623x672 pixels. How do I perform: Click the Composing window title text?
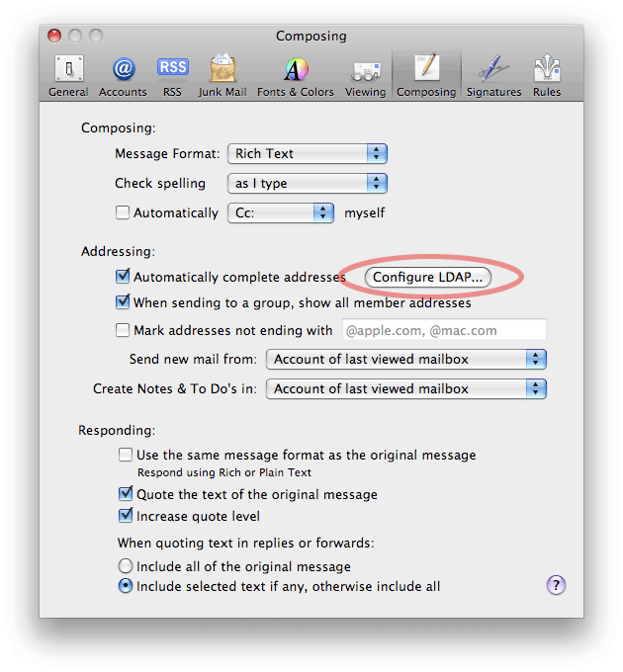point(311,36)
